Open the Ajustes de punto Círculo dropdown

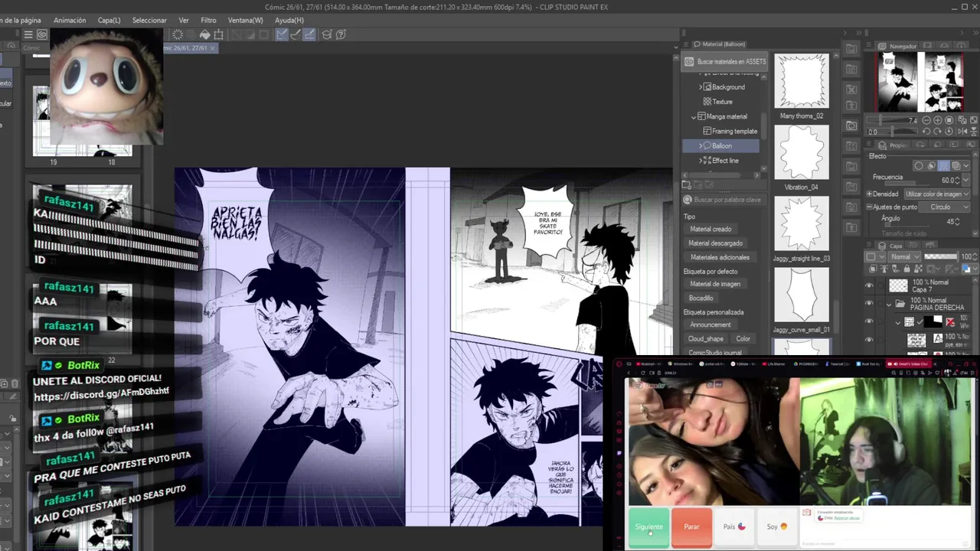point(945,207)
